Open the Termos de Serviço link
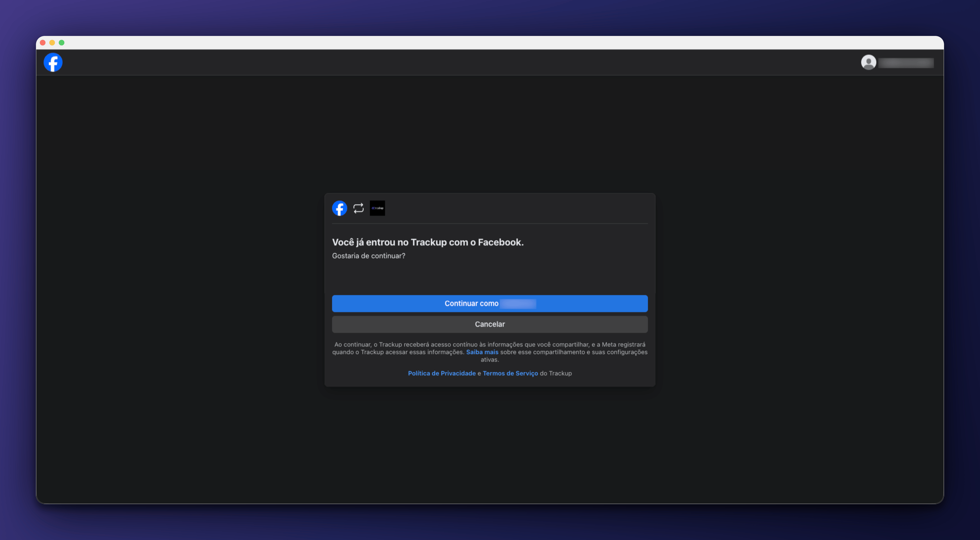Screen dimensions: 980x540 coord(510,373)
